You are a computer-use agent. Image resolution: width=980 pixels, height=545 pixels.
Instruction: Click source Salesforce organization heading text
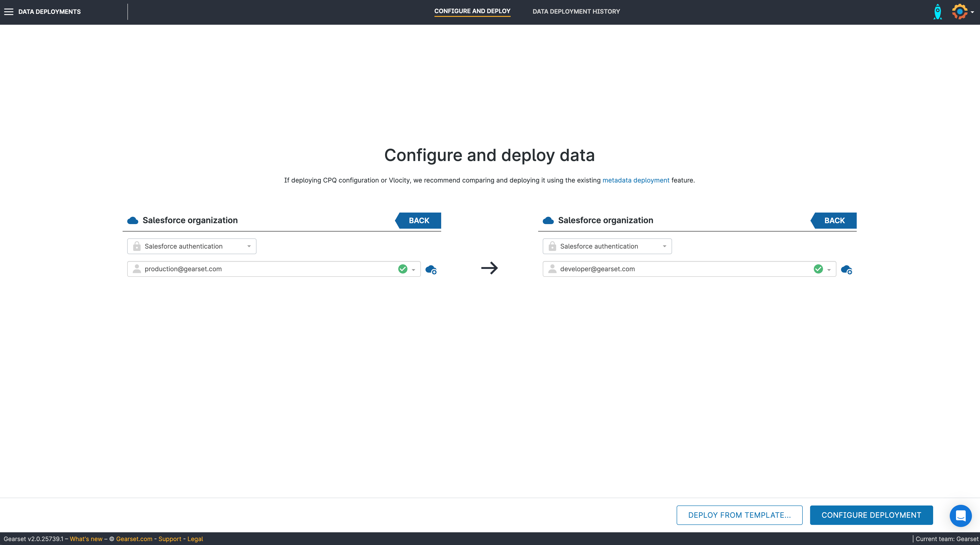click(x=190, y=220)
